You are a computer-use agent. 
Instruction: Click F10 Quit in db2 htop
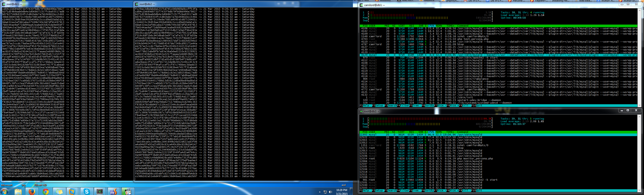click(x=477, y=190)
